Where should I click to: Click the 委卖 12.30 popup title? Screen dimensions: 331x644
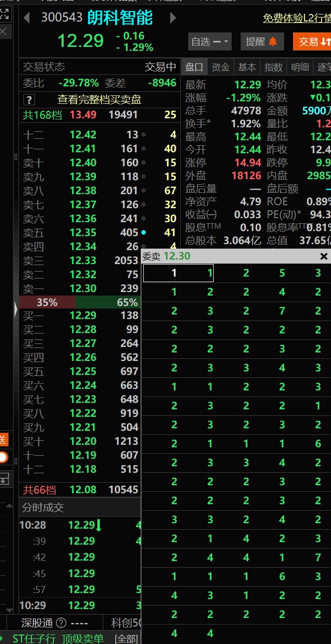click(166, 256)
